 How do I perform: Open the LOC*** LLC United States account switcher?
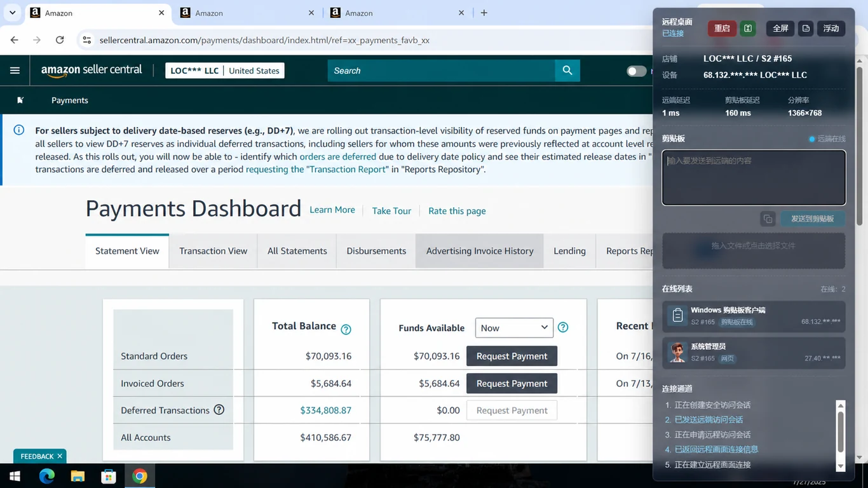click(225, 71)
